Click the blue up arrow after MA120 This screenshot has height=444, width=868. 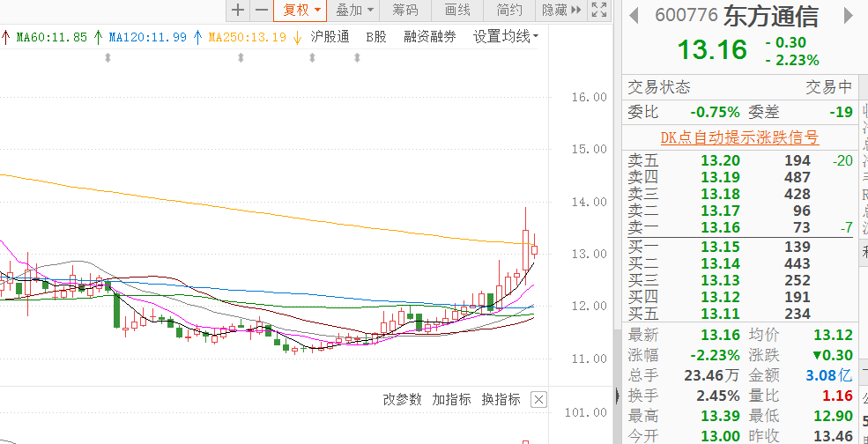click(x=197, y=38)
